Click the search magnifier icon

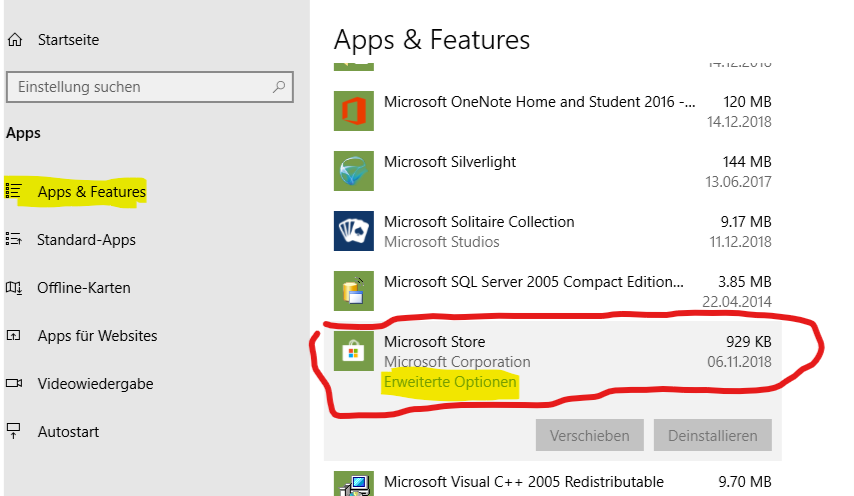(x=279, y=87)
